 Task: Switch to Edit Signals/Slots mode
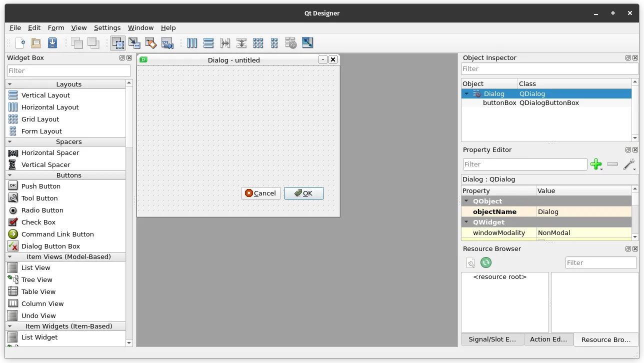pyautogui.click(x=134, y=43)
